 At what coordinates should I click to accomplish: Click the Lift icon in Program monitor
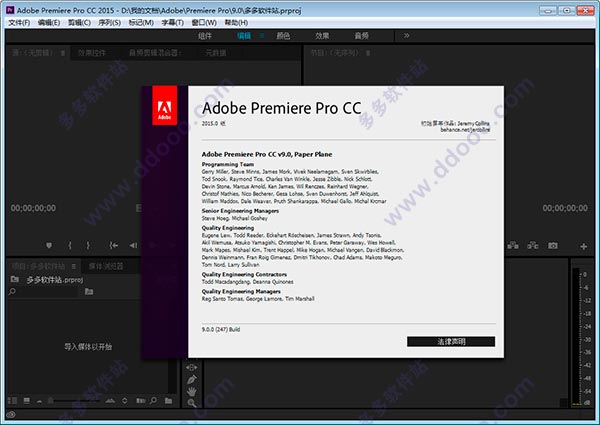513,246
